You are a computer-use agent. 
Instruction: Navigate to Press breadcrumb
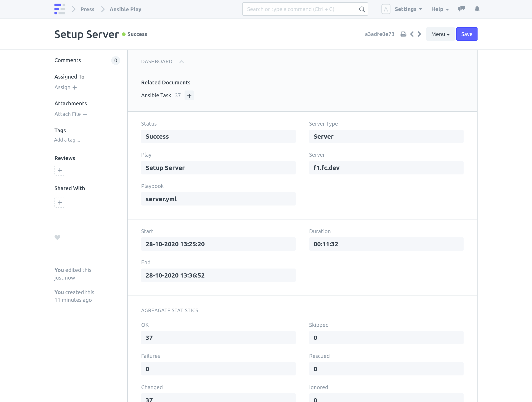(87, 9)
